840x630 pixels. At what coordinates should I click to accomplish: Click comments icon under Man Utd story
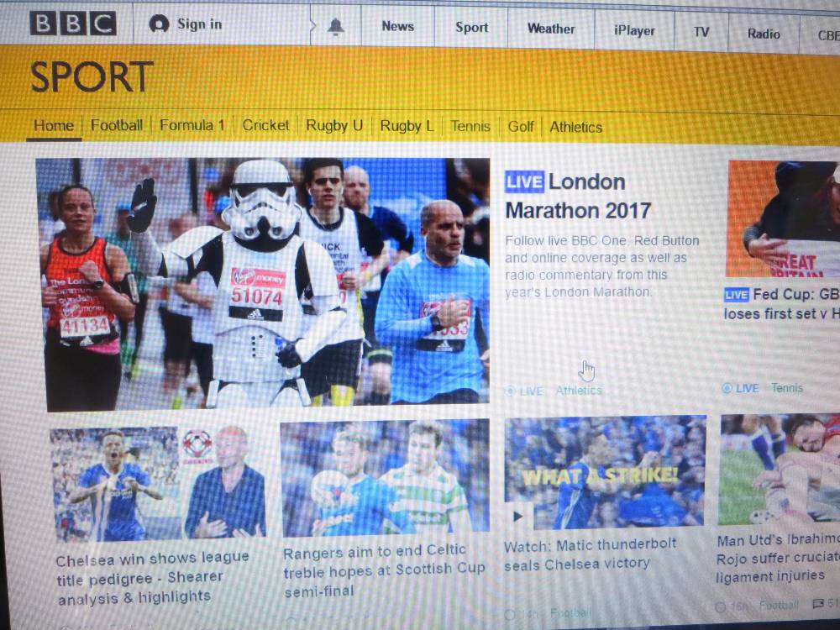(x=818, y=604)
